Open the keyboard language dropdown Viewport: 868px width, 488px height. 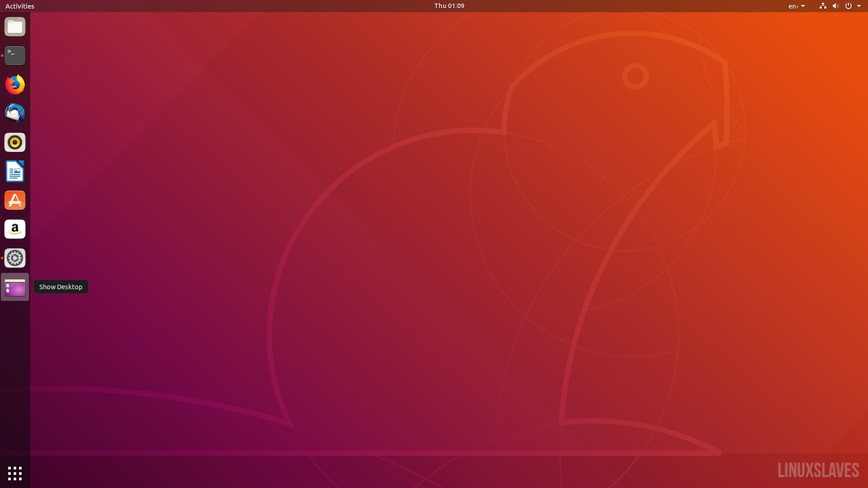796,6
